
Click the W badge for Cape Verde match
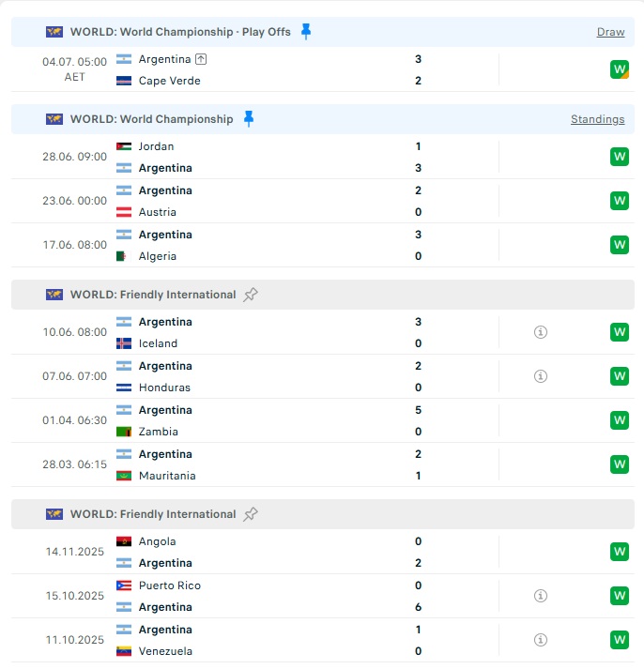tap(620, 69)
